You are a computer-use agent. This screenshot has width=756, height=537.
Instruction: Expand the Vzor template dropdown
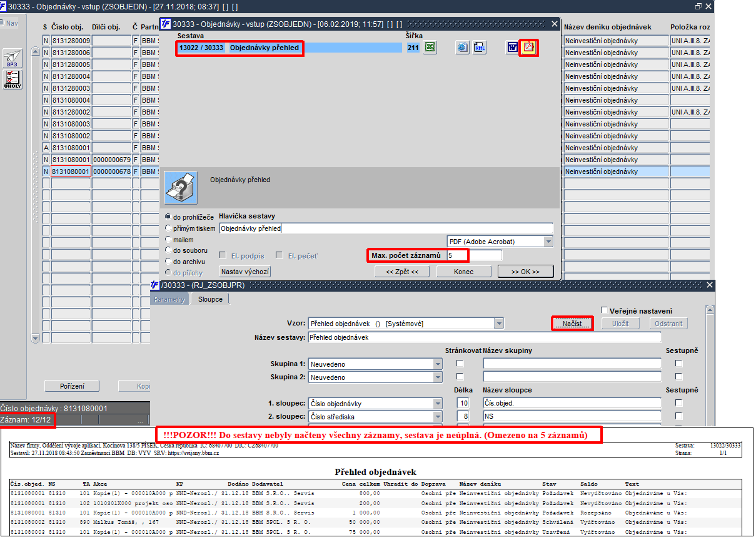click(499, 324)
